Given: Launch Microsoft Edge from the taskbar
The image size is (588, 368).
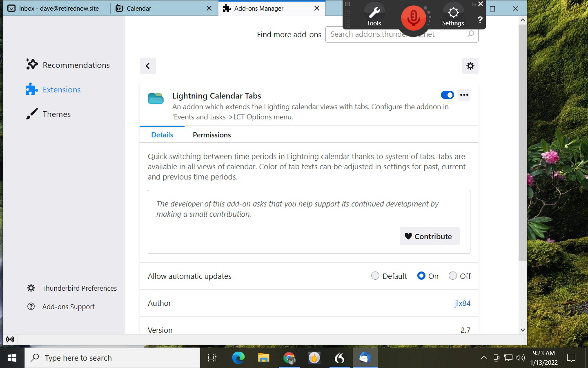Looking at the screenshot, I should coord(238,358).
